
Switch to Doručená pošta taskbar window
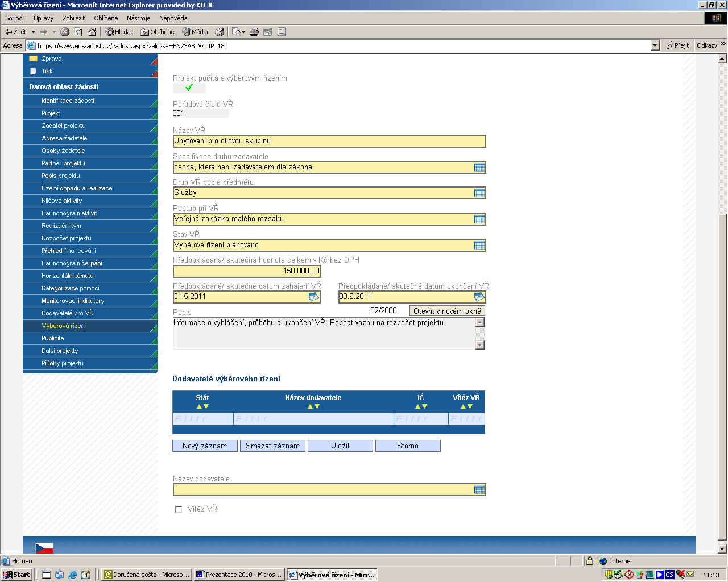point(147,575)
